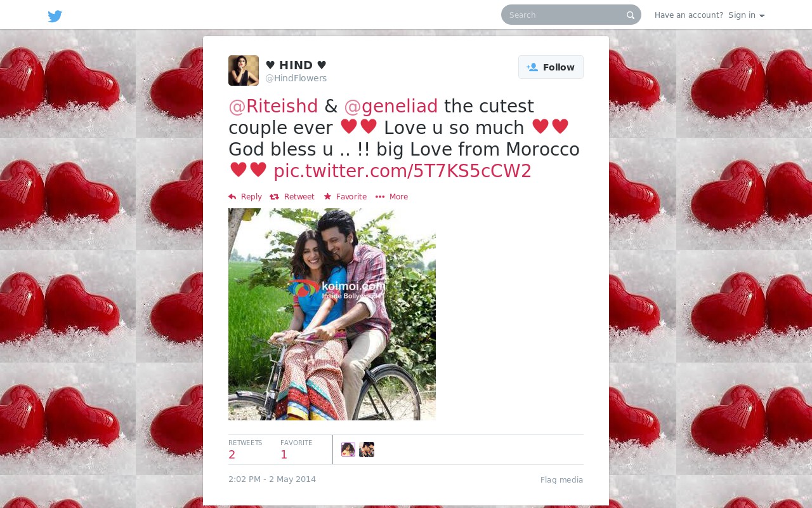Favorite the tweet with the star
This screenshot has width=812, height=508.
345,197
